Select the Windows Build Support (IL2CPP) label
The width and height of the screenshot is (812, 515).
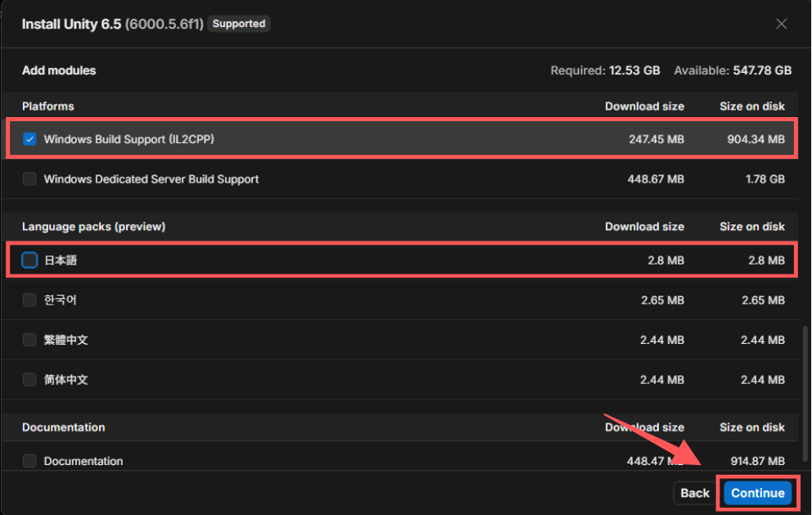pyautogui.click(x=129, y=139)
